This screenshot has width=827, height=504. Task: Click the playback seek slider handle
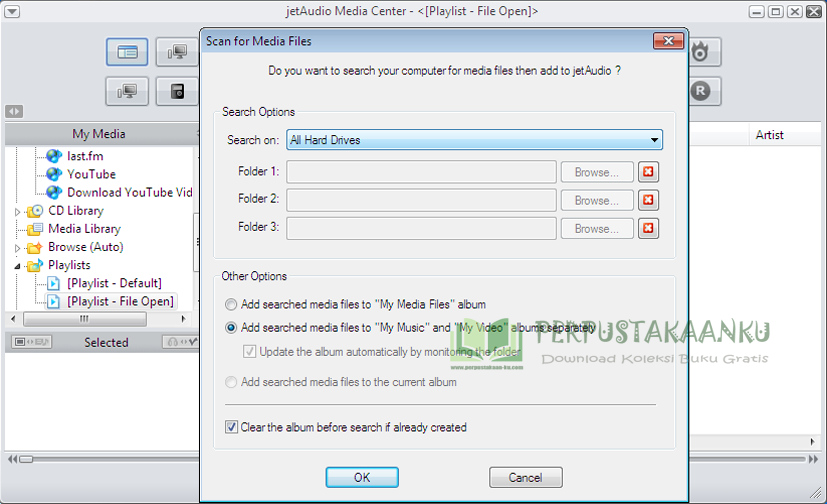point(26,459)
